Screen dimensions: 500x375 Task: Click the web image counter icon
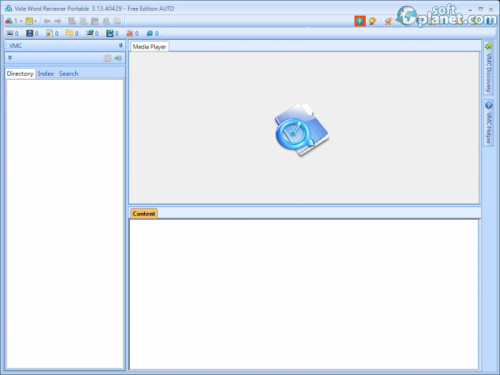coord(90,33)
